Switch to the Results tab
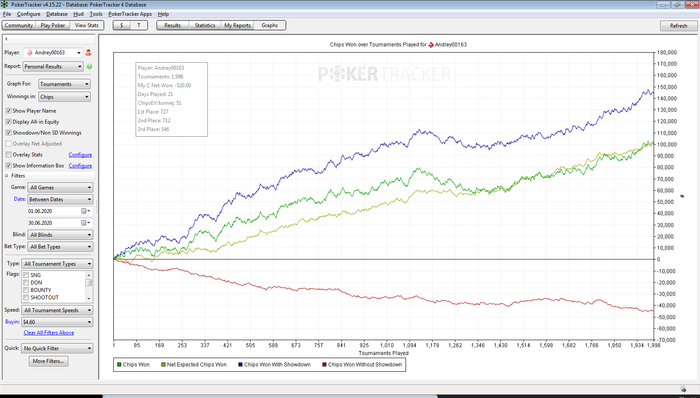The width and height of the screenshot is (700, 398). pos(172,25)
